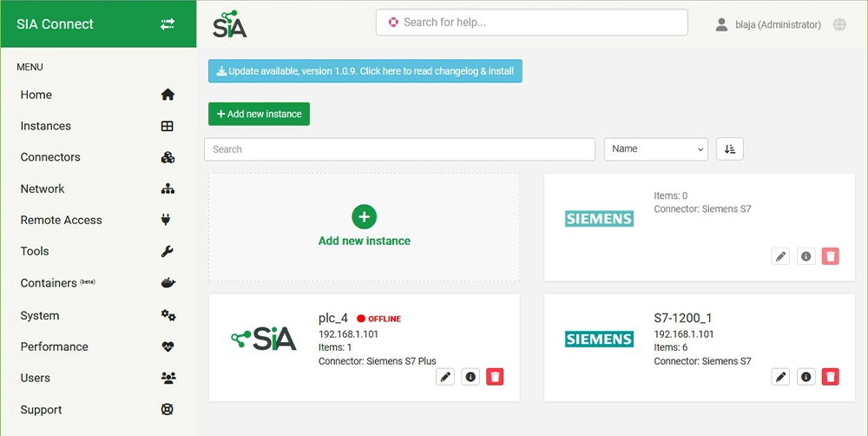The height and width of the screenshot is (436, 868).
Task: Show info for unnamed Items: 0 instance
Action: [806, 256]
